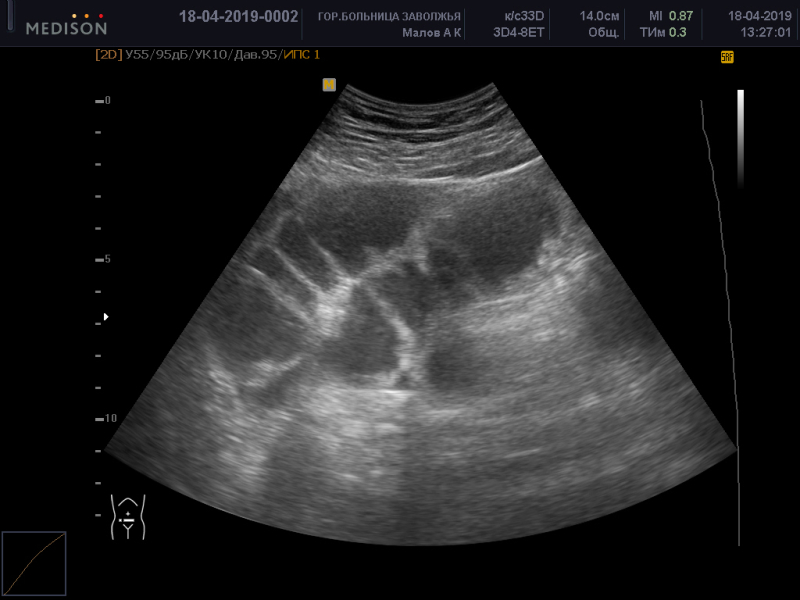Click the У55/95дБ/УК10/Дав.95 parameters text
The image size is (800, 600).
click(202, 55)
